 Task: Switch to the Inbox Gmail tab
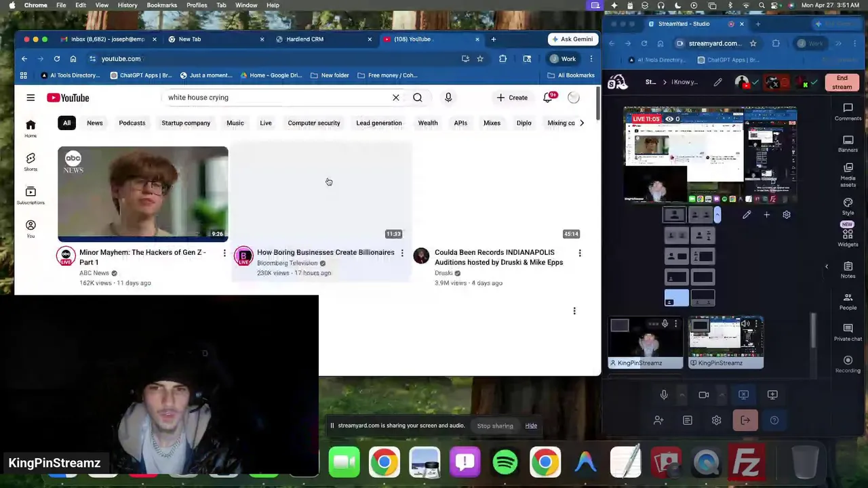pyautogui.click(x=108, y=39)
